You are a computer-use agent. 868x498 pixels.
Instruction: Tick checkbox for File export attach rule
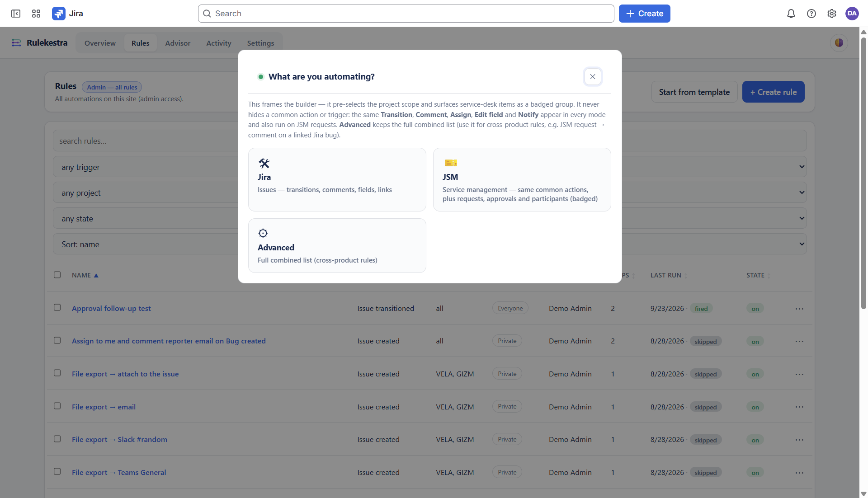pyautogui.click(x=57, y=373)
